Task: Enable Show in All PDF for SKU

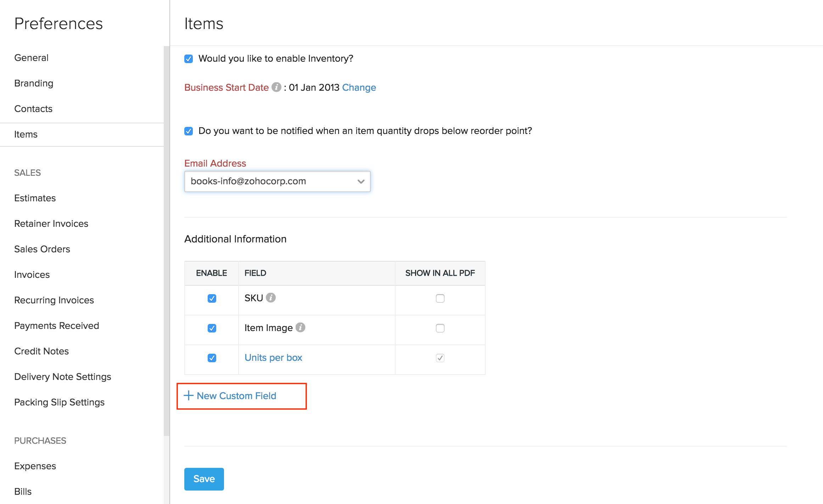Action: click(440, 298)
